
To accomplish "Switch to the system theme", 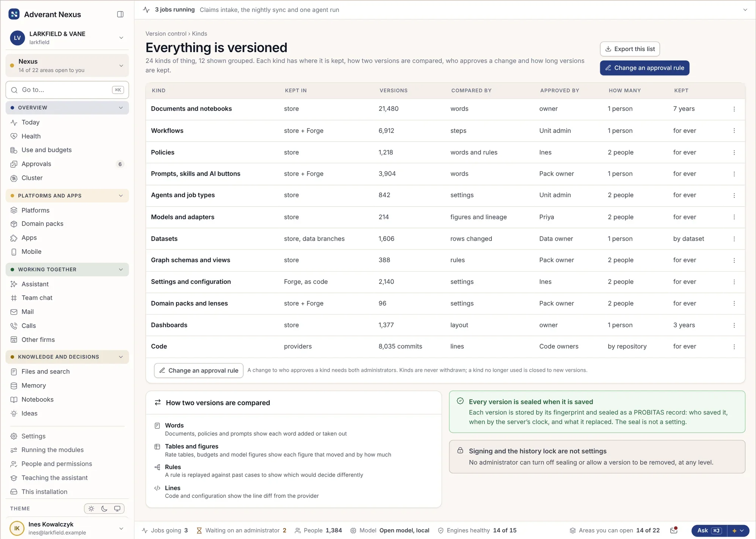I will (x=117, y=508).
